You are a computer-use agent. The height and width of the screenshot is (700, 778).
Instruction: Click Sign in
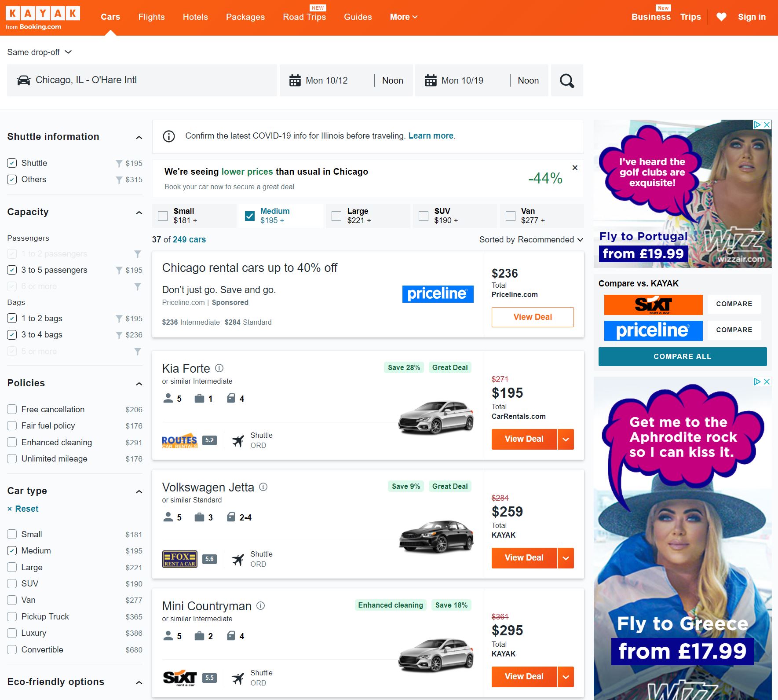[752, 17]
